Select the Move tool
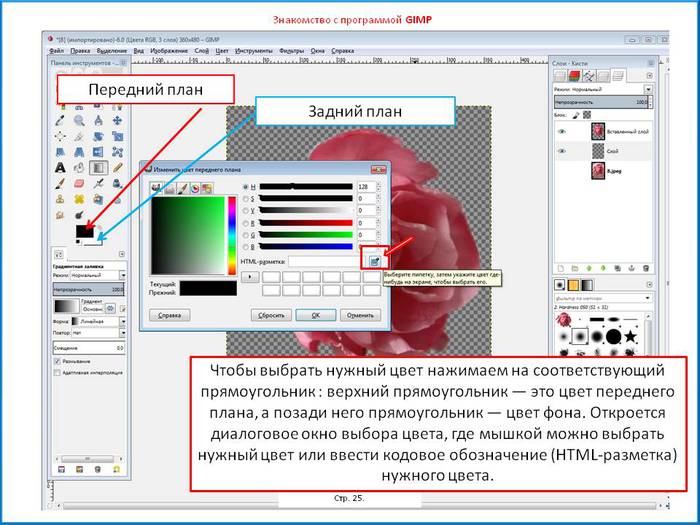This screenshot has height=525, width=700. tap(117, 121)
